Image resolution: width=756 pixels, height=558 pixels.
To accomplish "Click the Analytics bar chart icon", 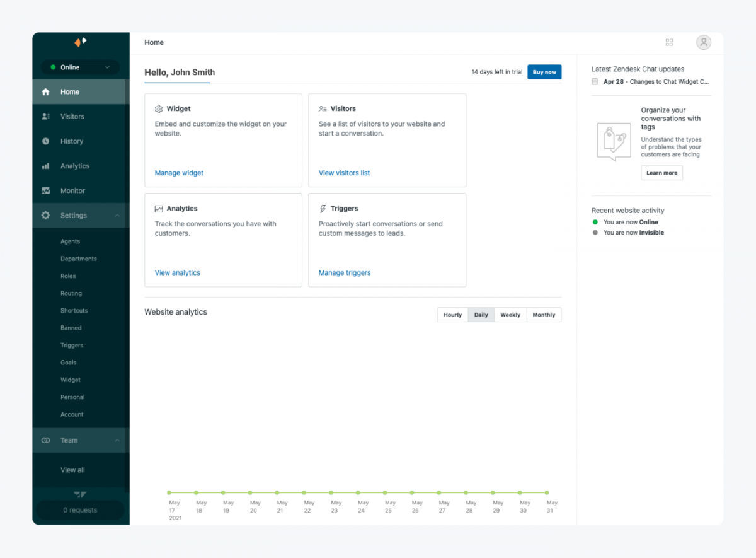I will pyautogui.click(x=45, y=166).
